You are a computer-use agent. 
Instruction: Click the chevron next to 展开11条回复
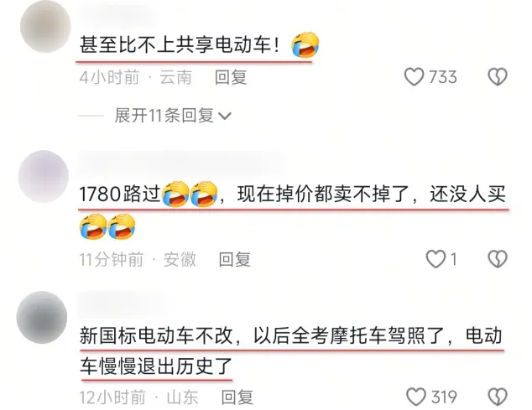coord(225,117)
